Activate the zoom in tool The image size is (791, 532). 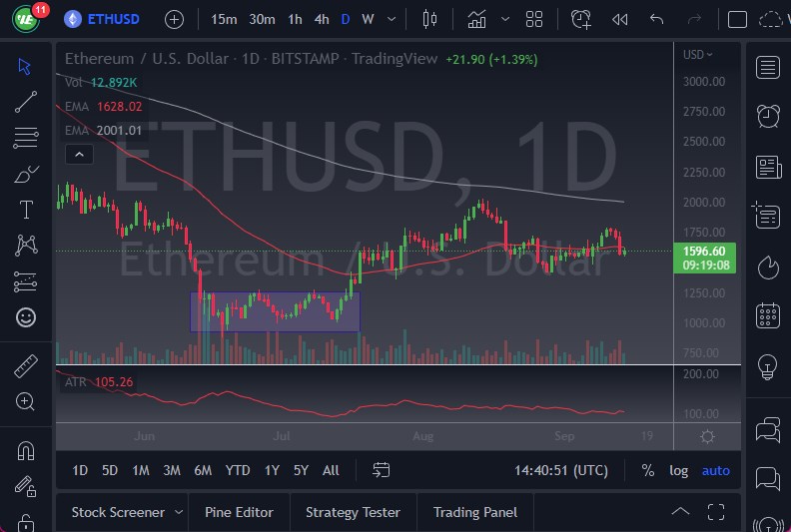[x=25, y=401]
